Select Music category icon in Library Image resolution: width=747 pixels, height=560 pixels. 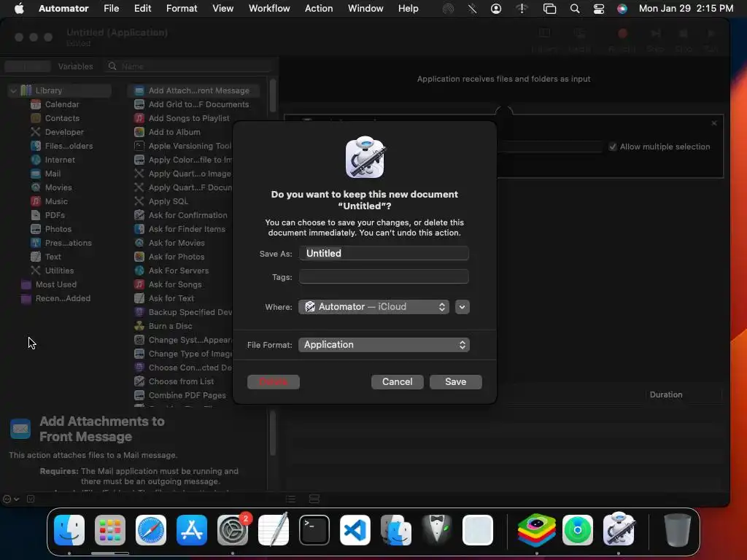coord(36,201)
